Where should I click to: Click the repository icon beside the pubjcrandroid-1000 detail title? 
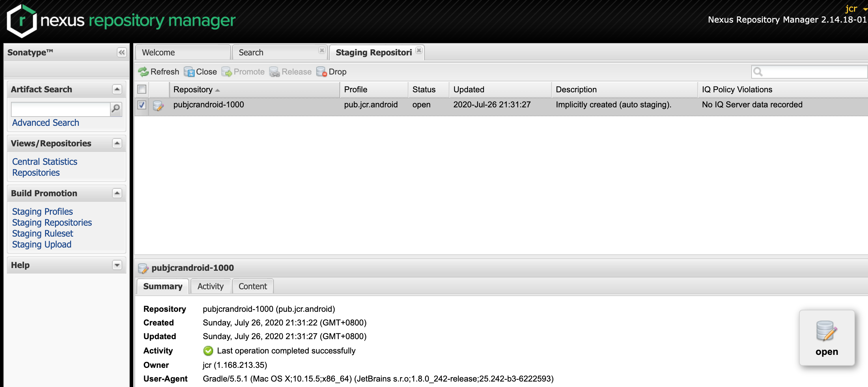[x=143, y=268]
